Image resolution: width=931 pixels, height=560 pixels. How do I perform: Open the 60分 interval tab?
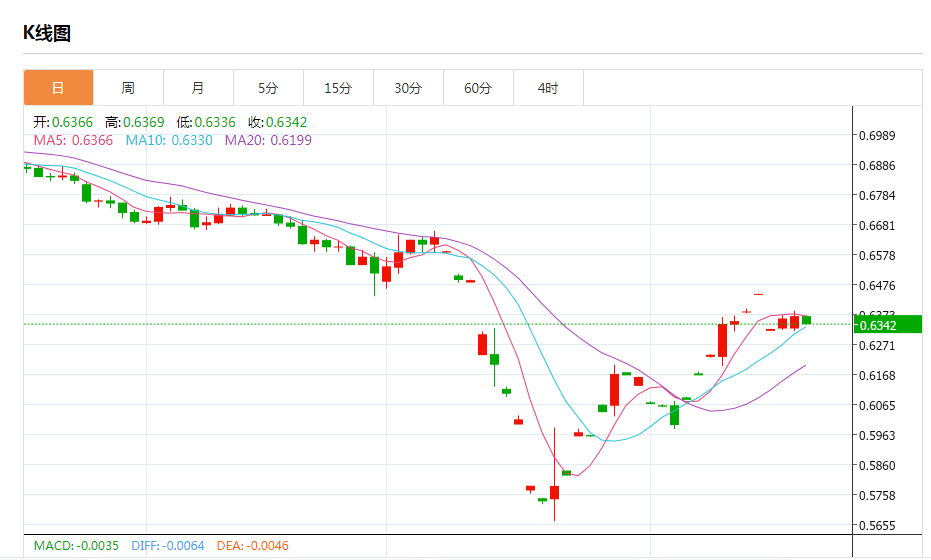(x=478, y=88)
